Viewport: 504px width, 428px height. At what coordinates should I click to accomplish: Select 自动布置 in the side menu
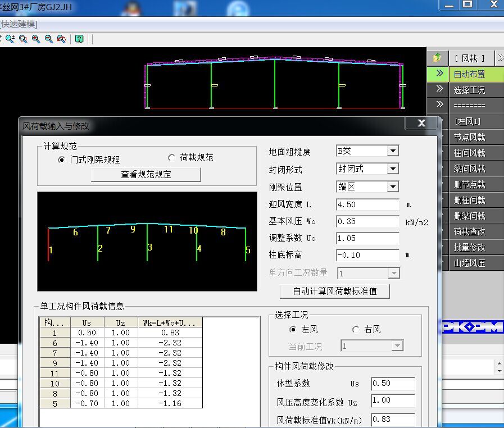pyautogui.click(x=476, y=74)
